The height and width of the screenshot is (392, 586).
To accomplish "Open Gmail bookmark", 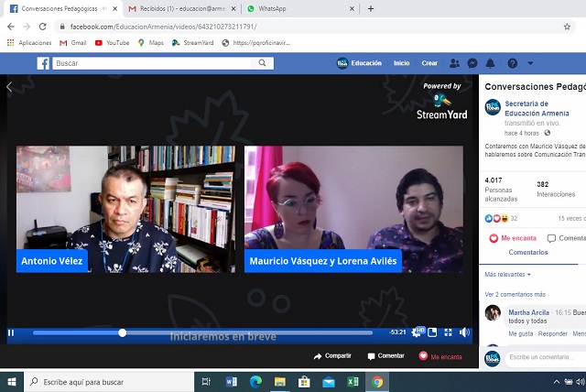I will [73, 43].
